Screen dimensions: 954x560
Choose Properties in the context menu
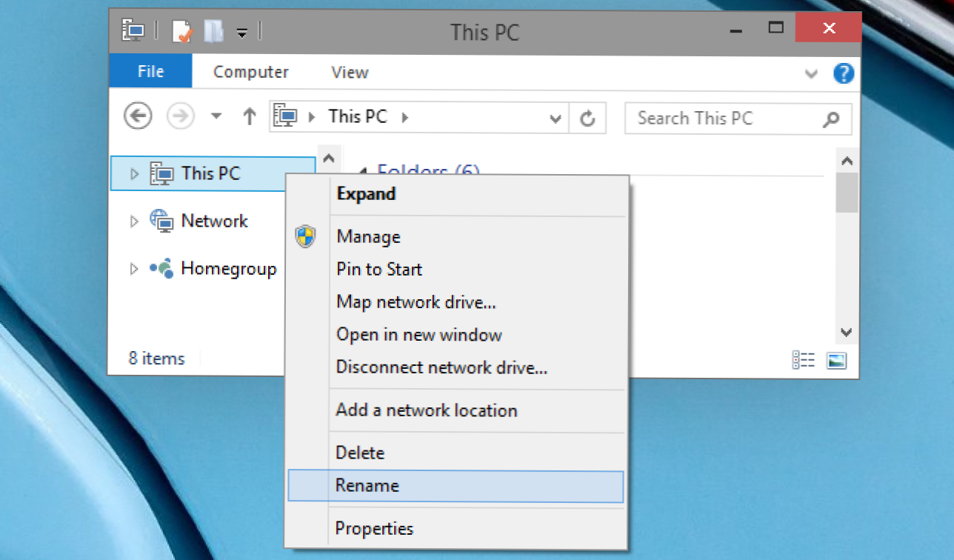[456, 529]
